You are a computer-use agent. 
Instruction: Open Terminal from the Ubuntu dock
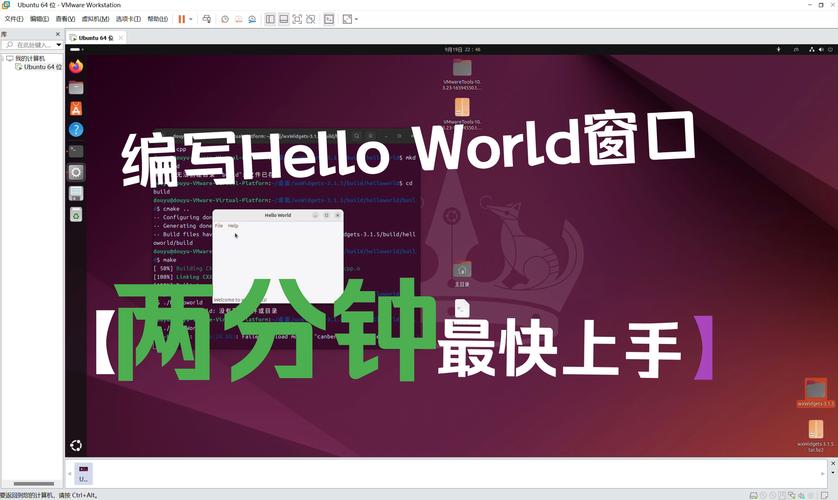click(x=76, y=151)
